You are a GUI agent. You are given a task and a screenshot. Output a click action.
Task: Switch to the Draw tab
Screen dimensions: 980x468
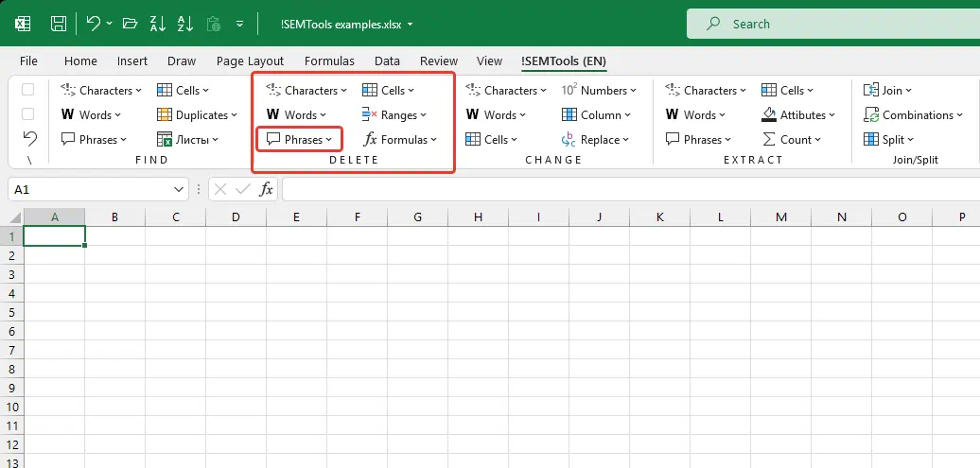click(x=182, y=61)
